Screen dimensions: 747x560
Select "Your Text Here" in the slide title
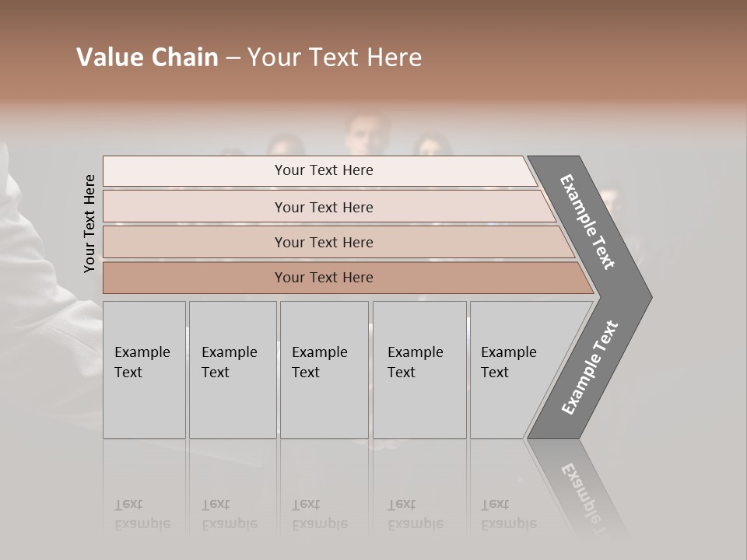(x=335, y=58)
